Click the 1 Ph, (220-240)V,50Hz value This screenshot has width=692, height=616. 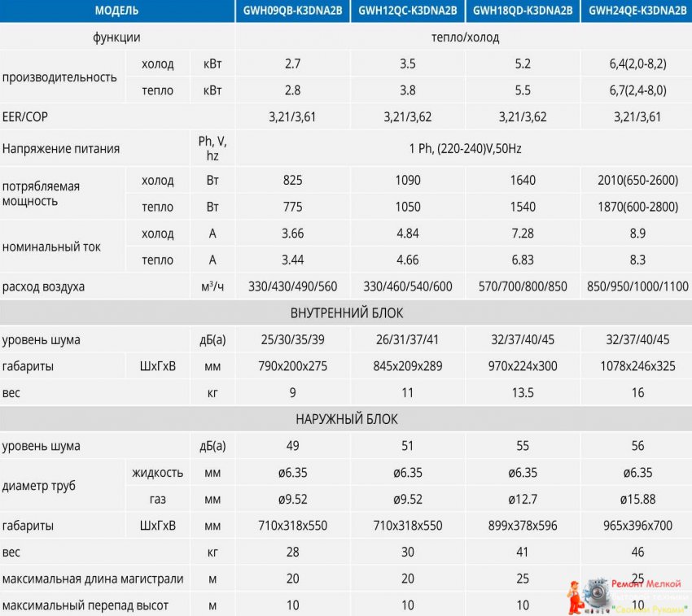point(465,149)
